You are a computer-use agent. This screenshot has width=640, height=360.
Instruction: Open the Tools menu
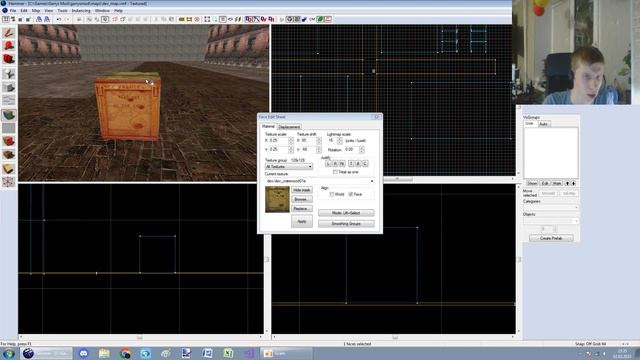(62, 11)
